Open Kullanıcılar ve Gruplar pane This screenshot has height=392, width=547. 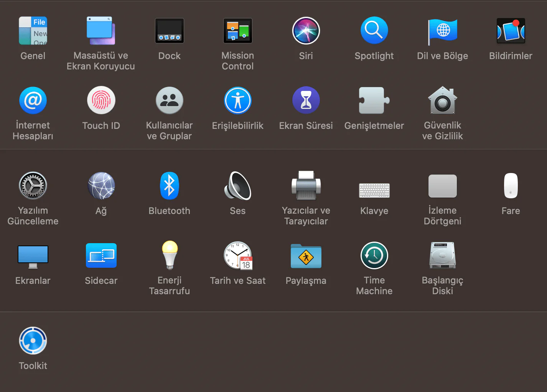point(169,100)
